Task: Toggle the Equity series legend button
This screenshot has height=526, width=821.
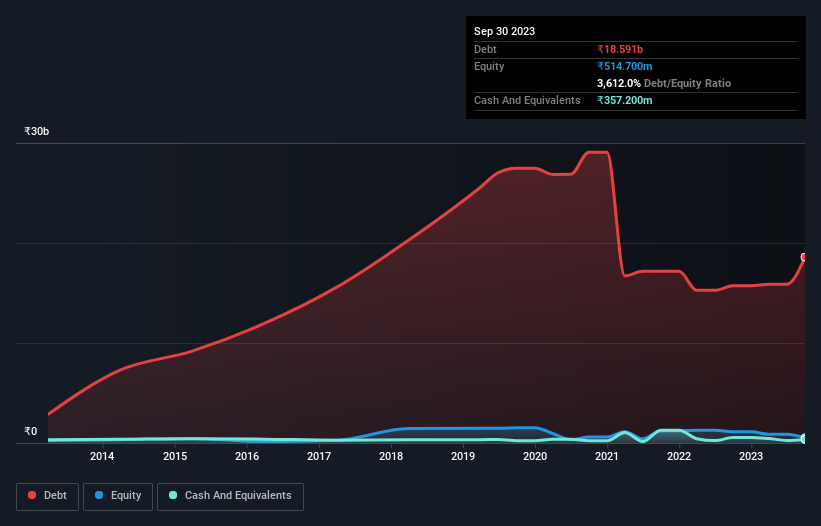Action: coord(118,496)
